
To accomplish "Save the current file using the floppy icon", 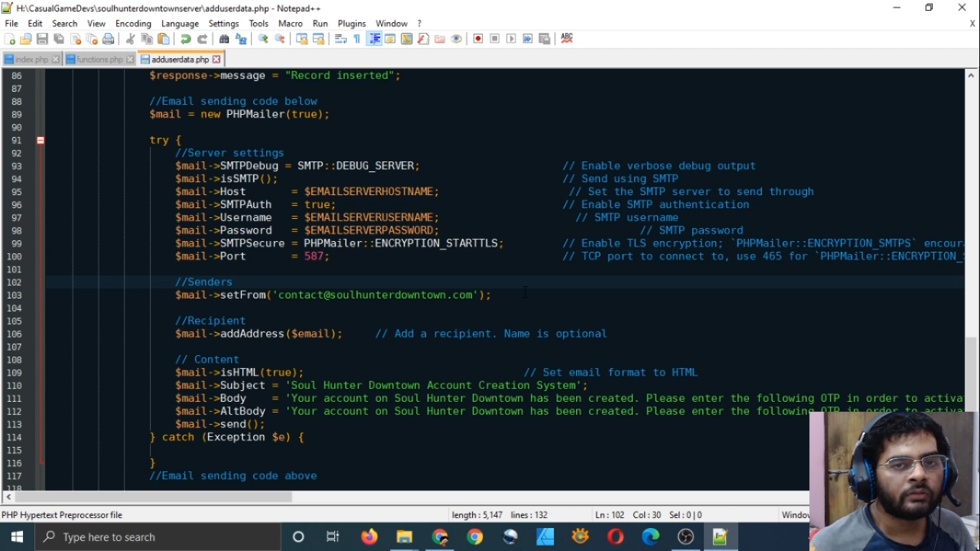I will point(42,39).
